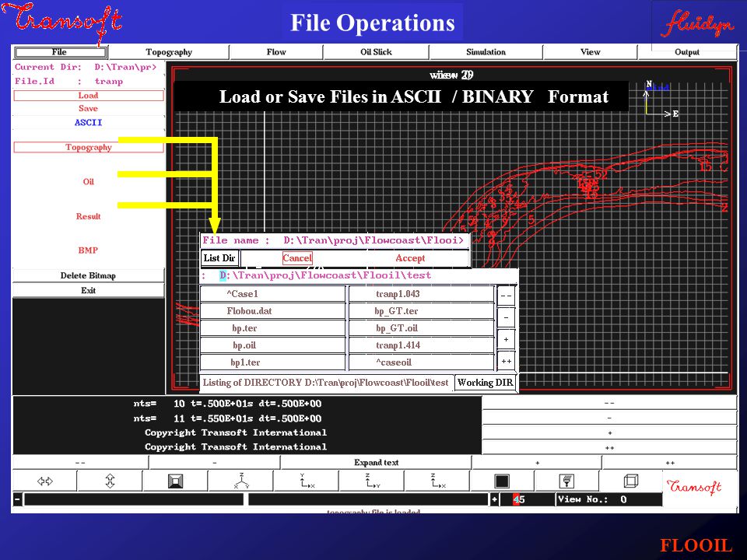Select the bp_GT.ter file
The width and height of the screenshot is (747, 560).
coord(422,311)
